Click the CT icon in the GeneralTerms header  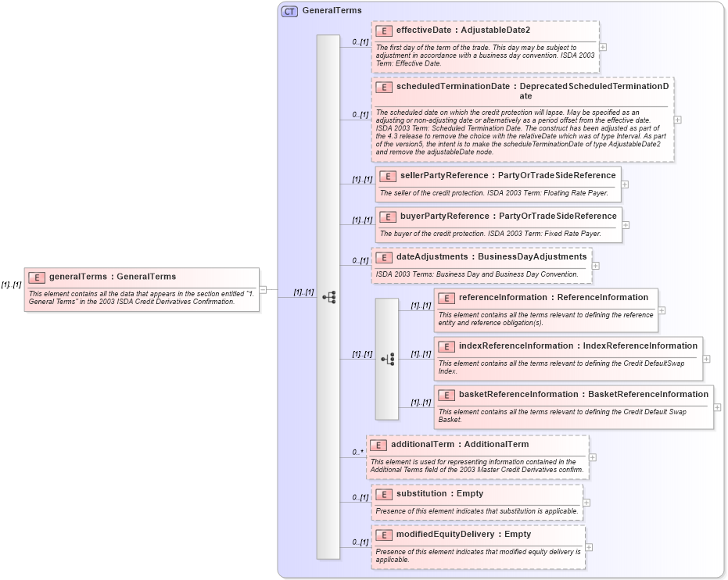pos(289,10)
